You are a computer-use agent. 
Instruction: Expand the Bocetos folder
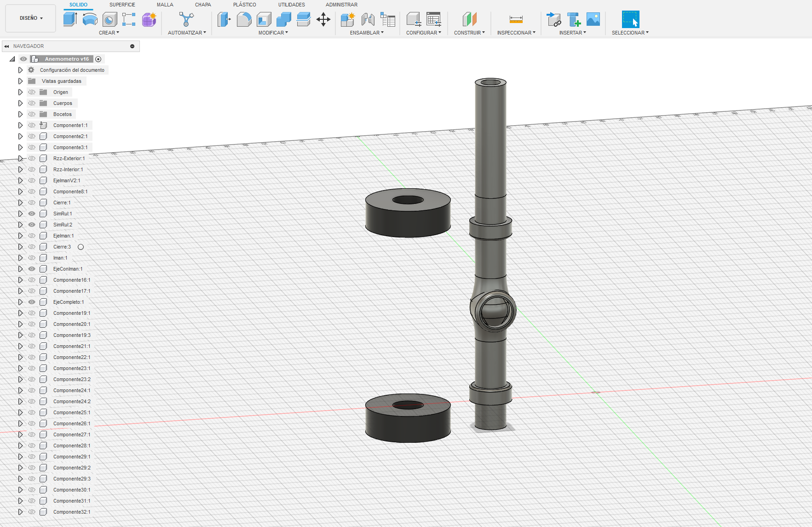point(20,114)
